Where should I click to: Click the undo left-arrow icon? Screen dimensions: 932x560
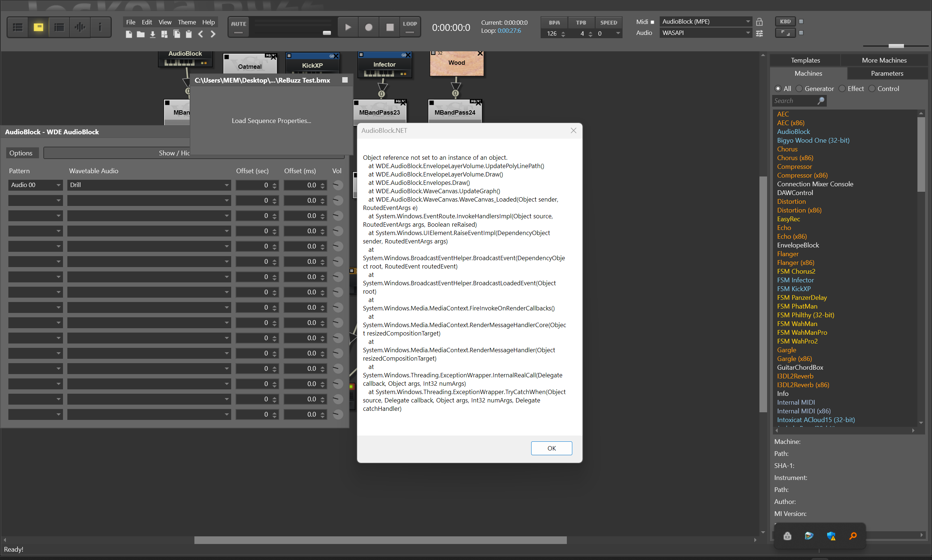(x=201, y=34)
